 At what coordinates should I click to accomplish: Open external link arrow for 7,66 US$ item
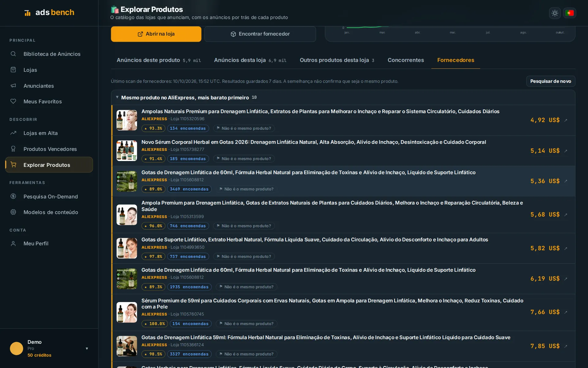pyautogui.click(x=566, y=312)
